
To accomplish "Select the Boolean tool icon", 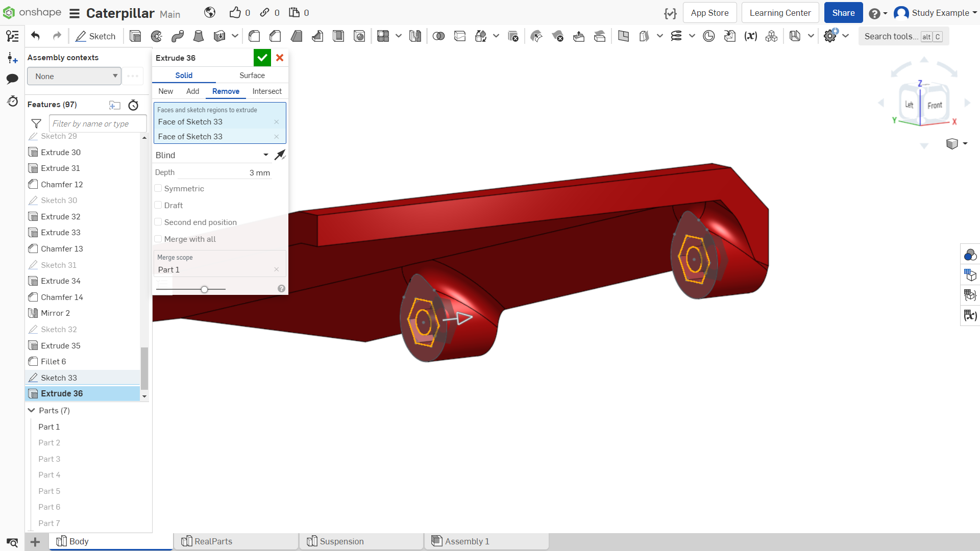I will [438, 36].
